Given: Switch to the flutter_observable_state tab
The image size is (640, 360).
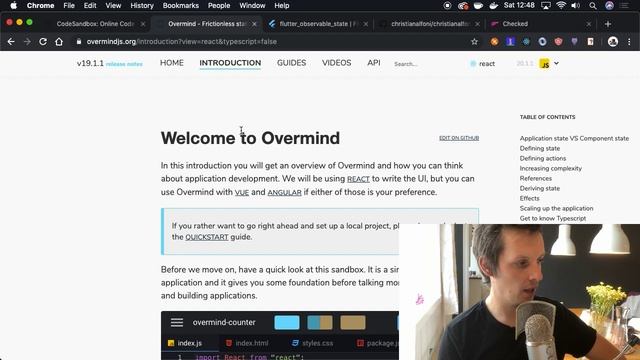Looking at the screenshot, I should [x=318, y=24].
